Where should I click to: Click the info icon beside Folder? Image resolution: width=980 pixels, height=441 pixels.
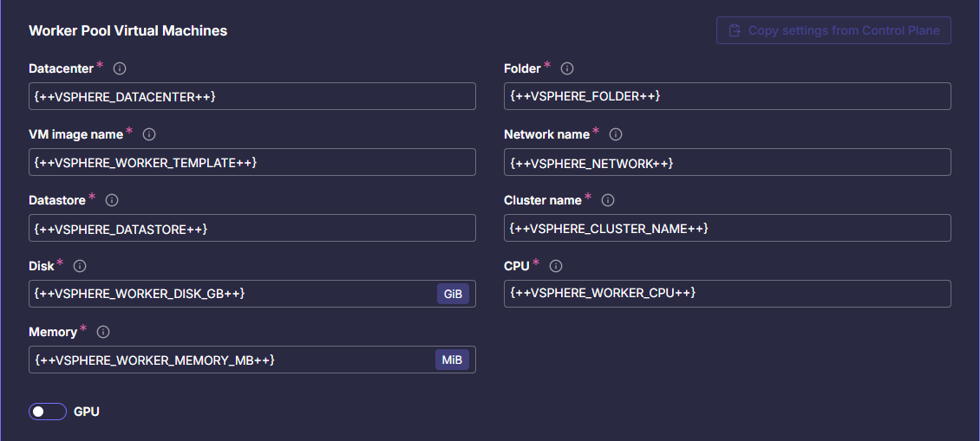click(567, 68)
